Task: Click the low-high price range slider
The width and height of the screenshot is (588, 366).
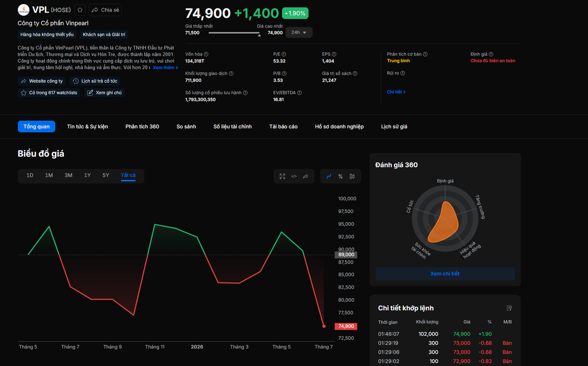Action: tap(234, 33)
